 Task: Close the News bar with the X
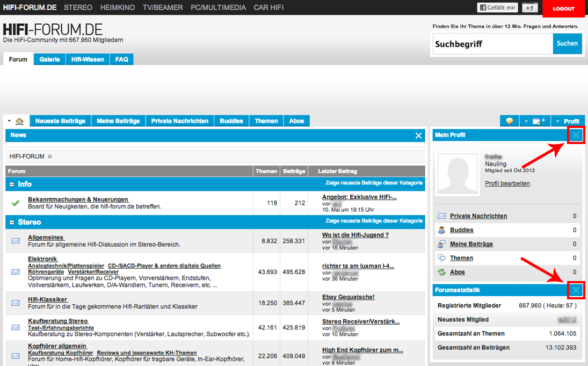tap(419, 135)
